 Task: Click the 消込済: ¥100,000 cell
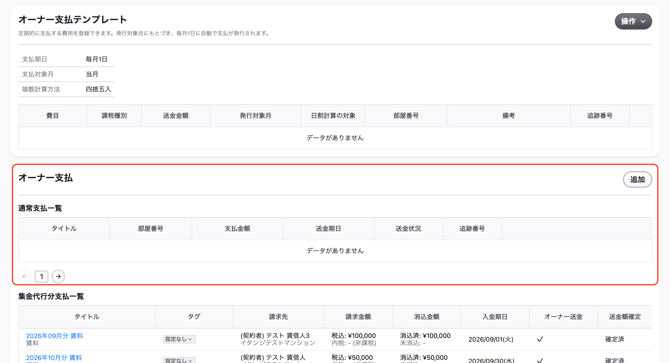(425, 336)
